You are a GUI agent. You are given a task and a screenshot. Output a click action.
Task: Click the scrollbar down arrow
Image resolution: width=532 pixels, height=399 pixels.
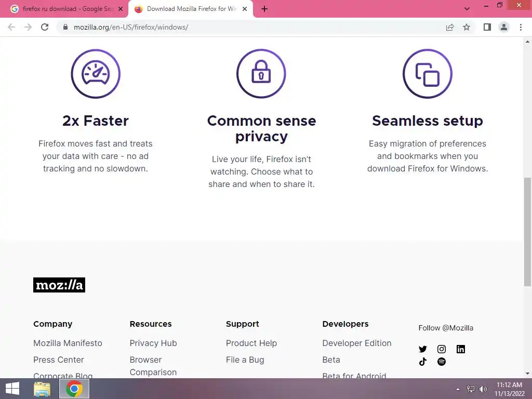tap(528, 374)
